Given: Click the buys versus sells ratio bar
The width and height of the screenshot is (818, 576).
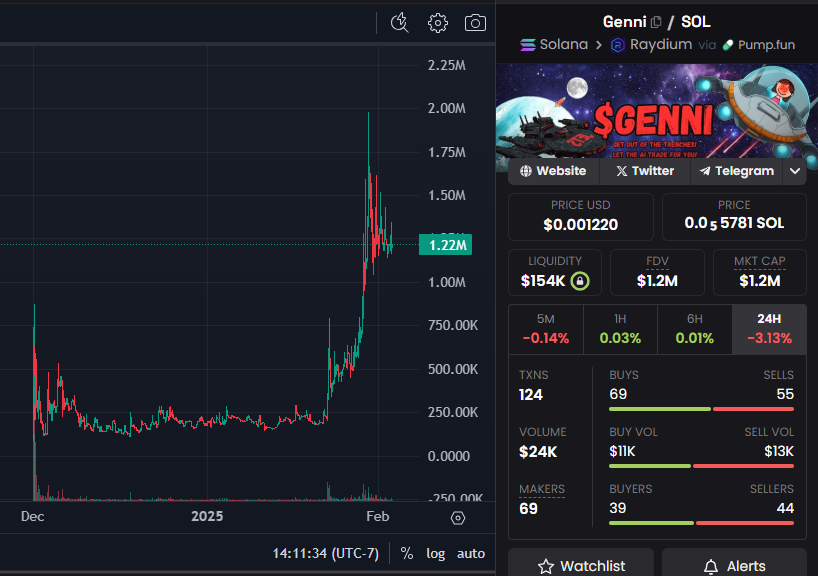Looking at the screenshot, I should 700,408.
